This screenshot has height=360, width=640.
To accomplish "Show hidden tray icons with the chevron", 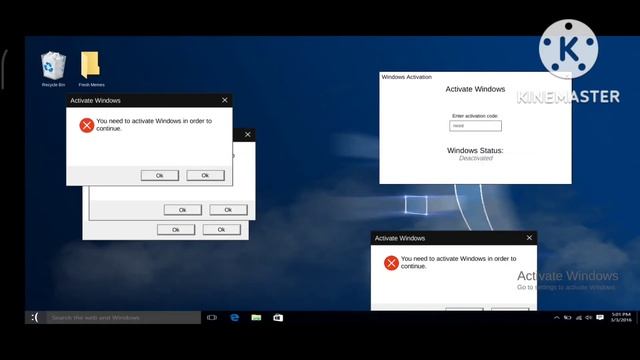I will tap(557, 317).
